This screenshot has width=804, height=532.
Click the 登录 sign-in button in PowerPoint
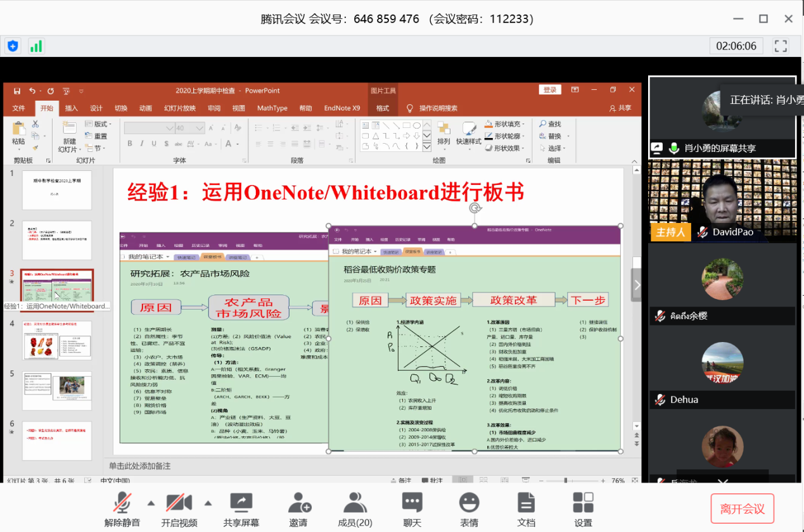coord(549,90)
